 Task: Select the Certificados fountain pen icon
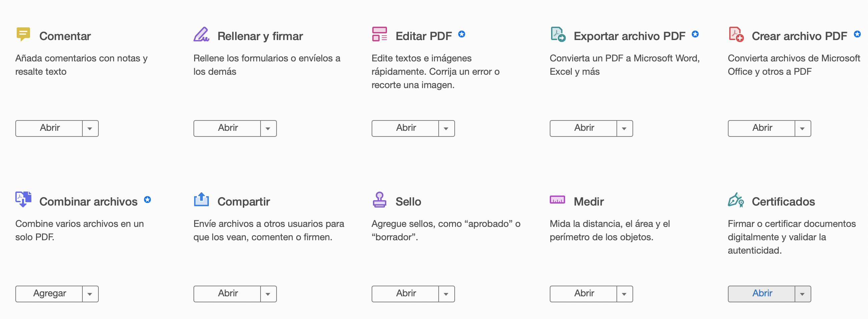coord(736,200)
